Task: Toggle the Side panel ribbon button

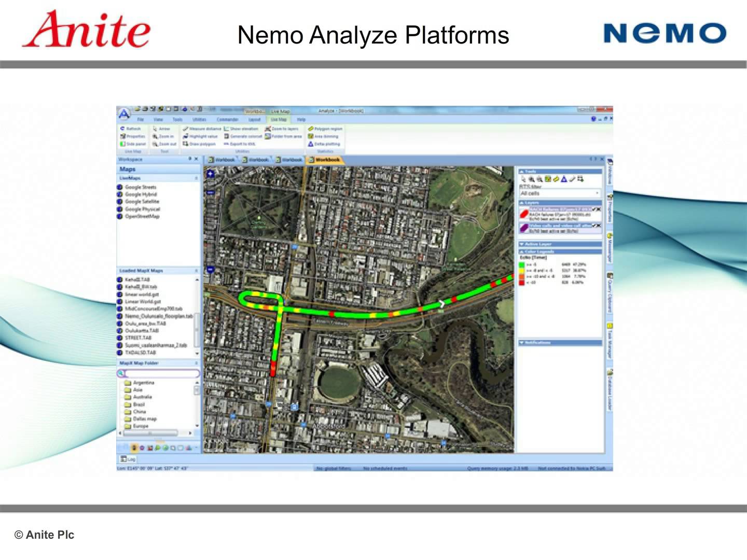Action: point(133,144)
